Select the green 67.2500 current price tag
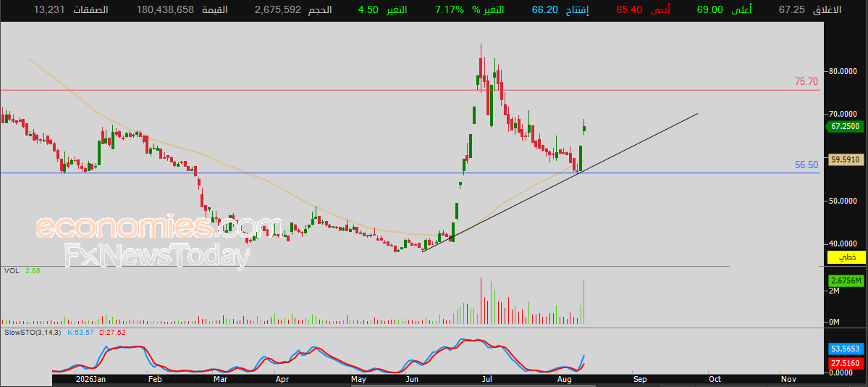868x387 pixels. (845, 126)
